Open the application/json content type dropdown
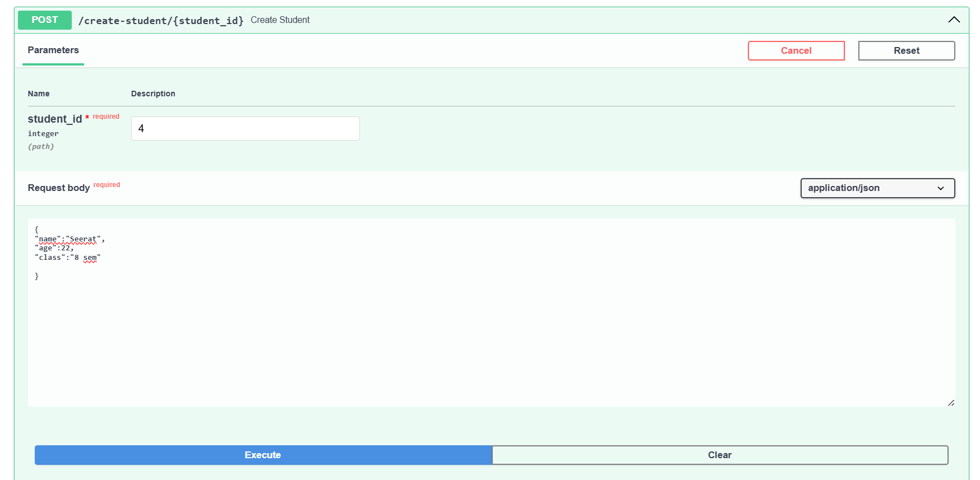Screen dimensions: 980x480 tap(877, 188)
